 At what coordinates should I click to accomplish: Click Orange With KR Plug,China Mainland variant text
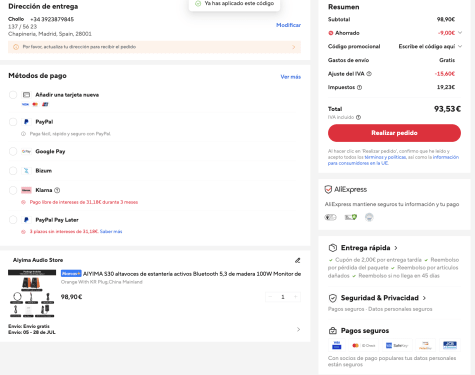[101, 282]
